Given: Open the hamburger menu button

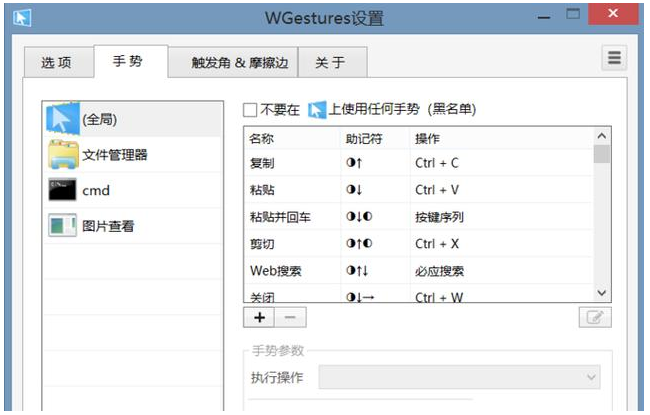Looking at the screenshot, I should pyautogui.click(x=614, y=58).
